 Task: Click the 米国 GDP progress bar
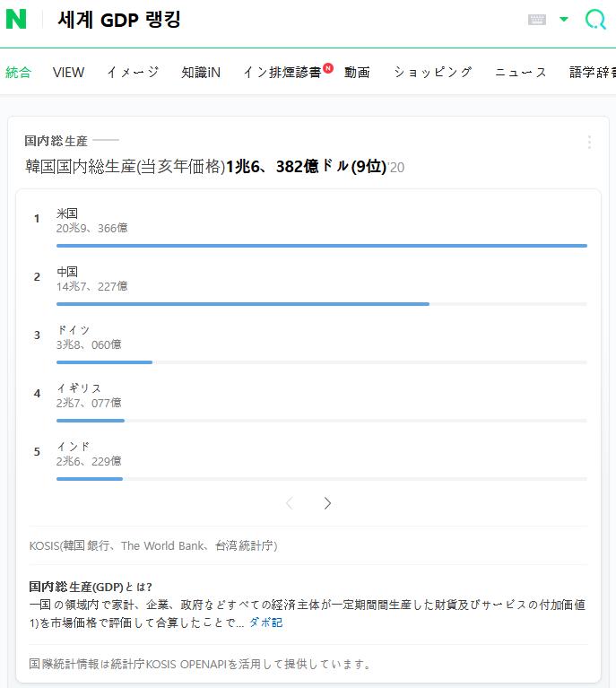(x=322, y=246)
